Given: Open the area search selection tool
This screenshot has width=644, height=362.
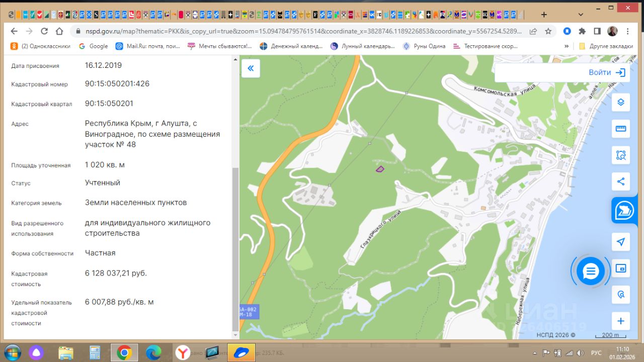Looking at the screenshot, I should tap(621, 155).
